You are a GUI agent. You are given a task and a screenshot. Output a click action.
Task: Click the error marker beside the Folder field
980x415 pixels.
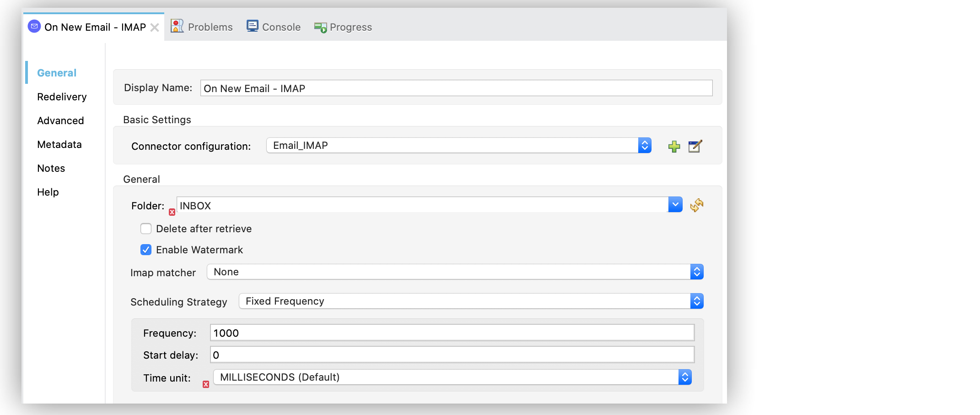pyautogui.click(x=172, y=212)
